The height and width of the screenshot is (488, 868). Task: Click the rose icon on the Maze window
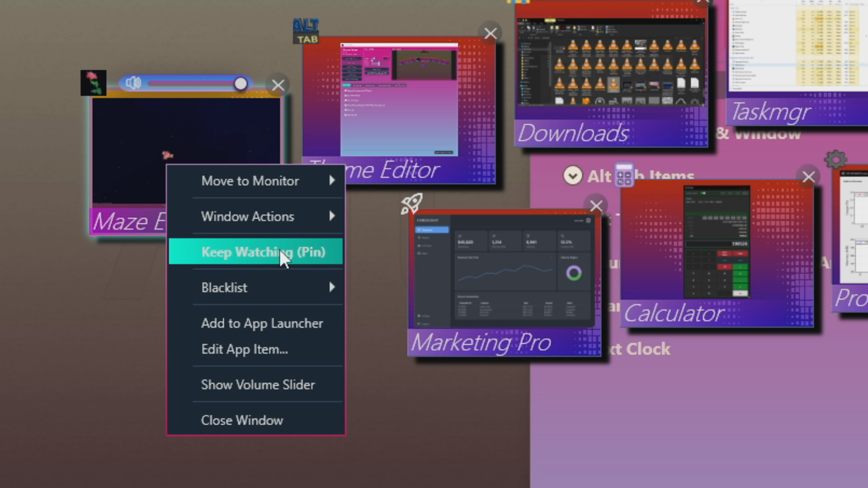93,83
